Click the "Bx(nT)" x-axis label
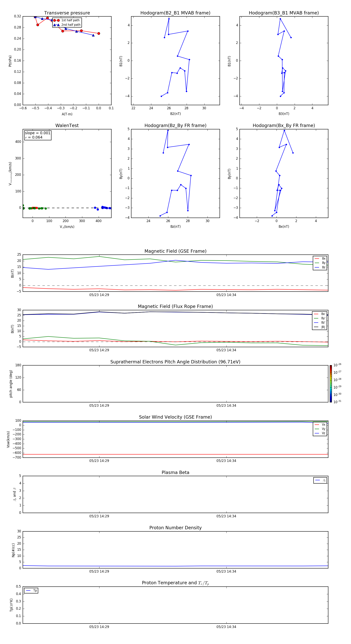 [x=284, y=227]
